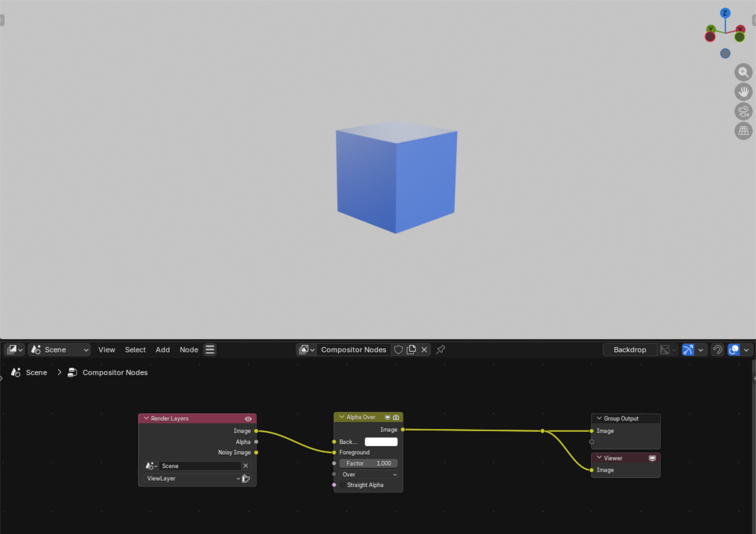Viewport: 756px width, 534px height.
Task: Open the Scene selector dropdown in header
Action: pyautogui.click(x=59, y=349)
